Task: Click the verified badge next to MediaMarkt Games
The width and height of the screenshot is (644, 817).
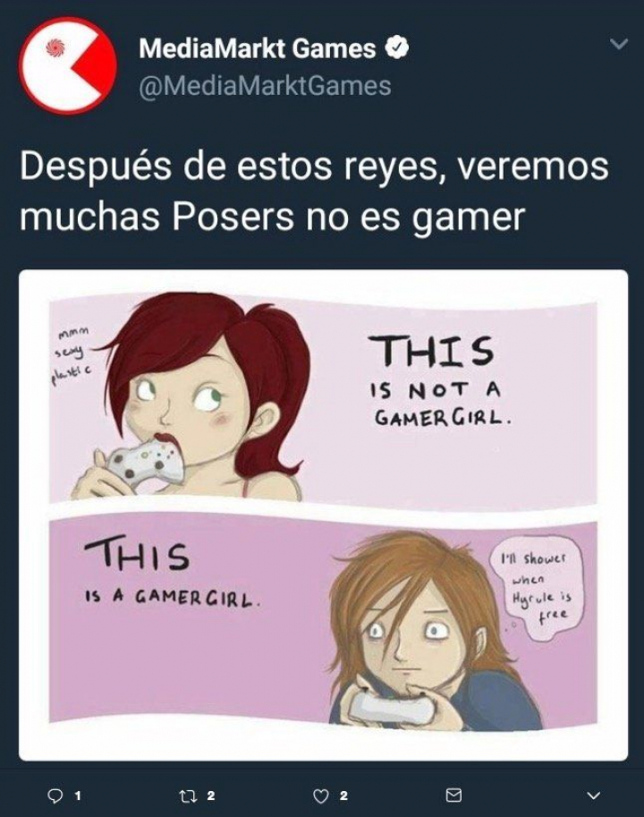Action: coord(397,48)
